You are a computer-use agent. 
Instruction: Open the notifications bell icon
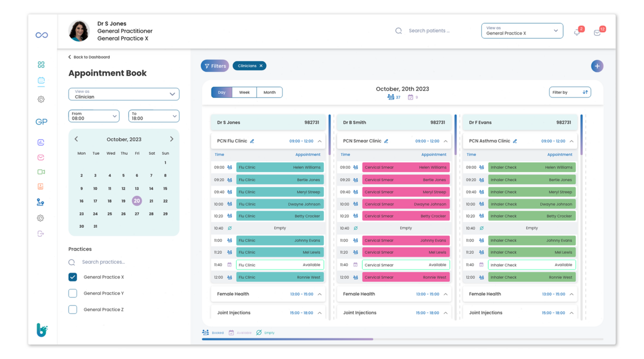coord(577,32)
